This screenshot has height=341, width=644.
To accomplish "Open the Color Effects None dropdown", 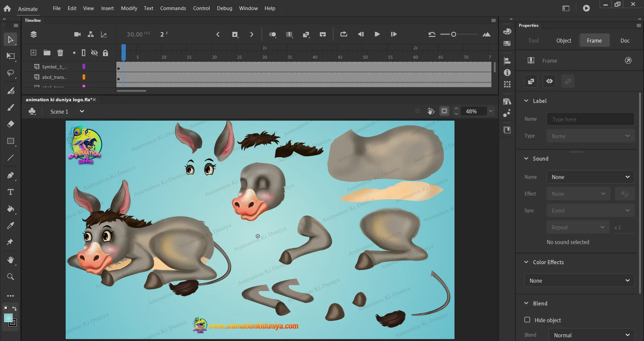I will coord(579,281).
